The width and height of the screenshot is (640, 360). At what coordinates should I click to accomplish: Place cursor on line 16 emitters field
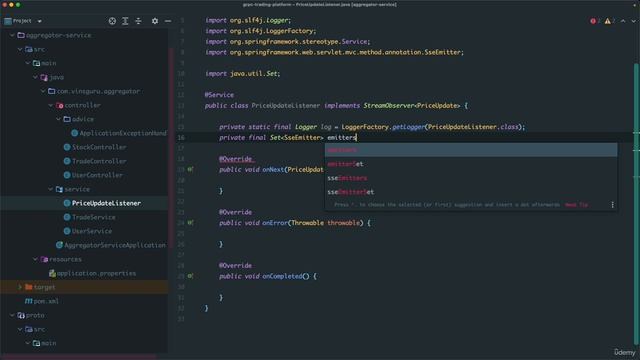click(x=342, y=138)
